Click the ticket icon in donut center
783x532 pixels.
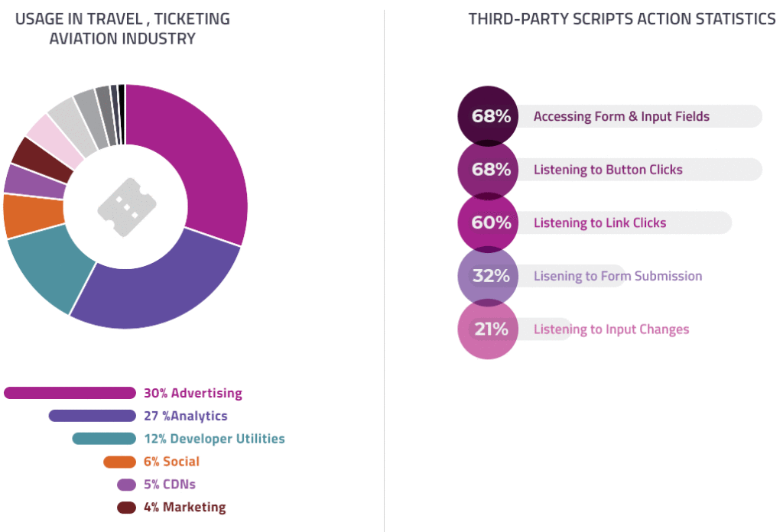127,207
